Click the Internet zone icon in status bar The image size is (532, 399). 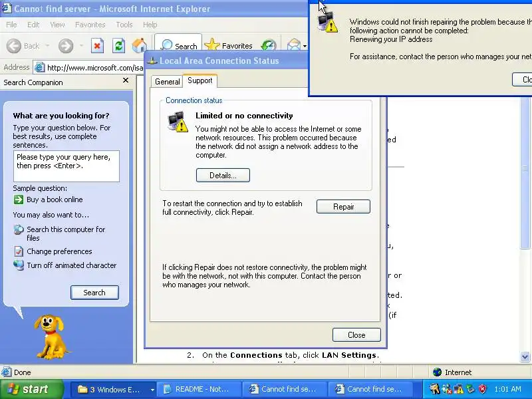coord(438,372)
